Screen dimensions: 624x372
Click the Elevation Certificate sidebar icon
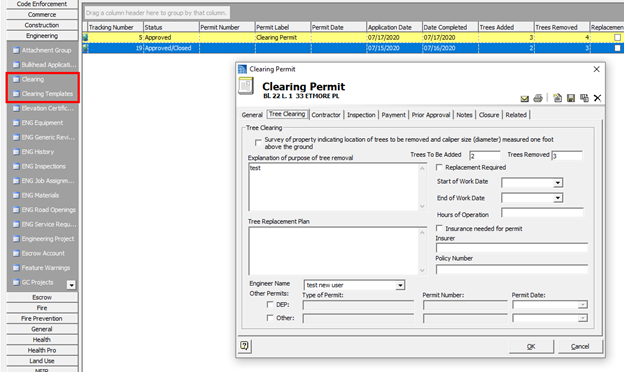pyautogui.click(x=16, y=109)
